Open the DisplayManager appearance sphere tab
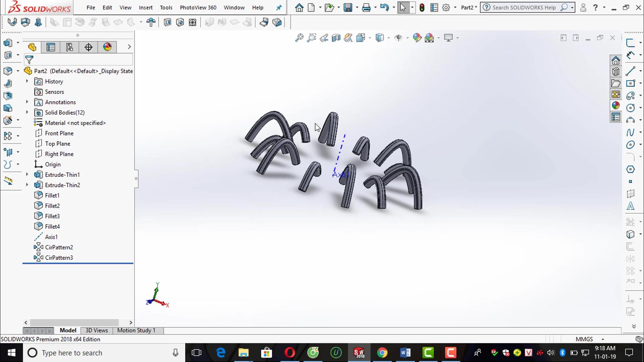Screen dimensions: 644x362 (107, 47)
